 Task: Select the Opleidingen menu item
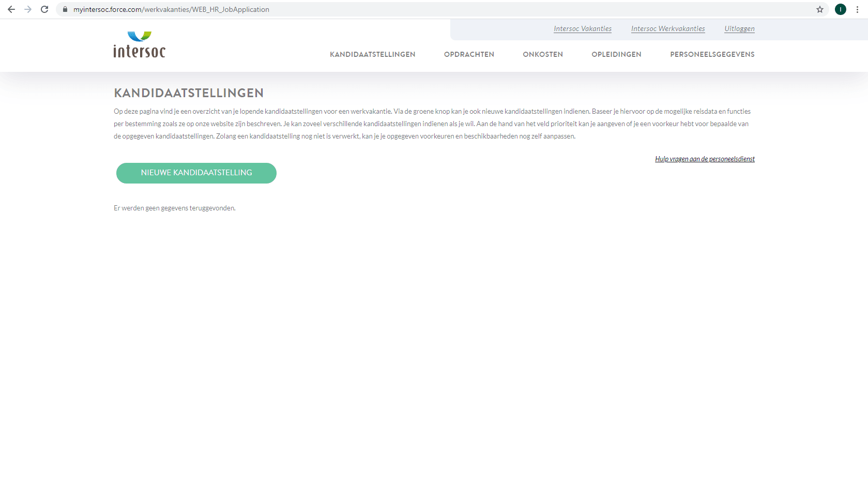click(616, 54)
